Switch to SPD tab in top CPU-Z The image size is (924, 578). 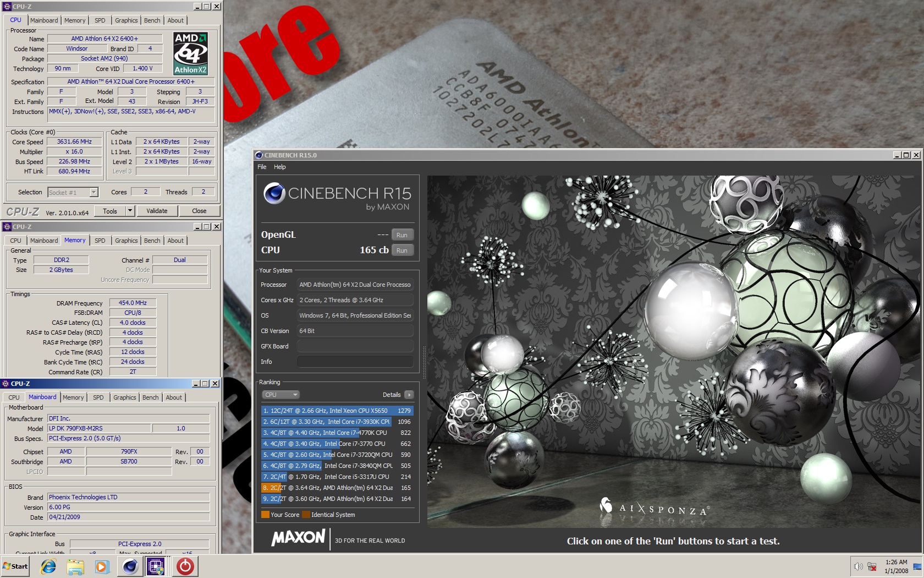coord(100,20)
